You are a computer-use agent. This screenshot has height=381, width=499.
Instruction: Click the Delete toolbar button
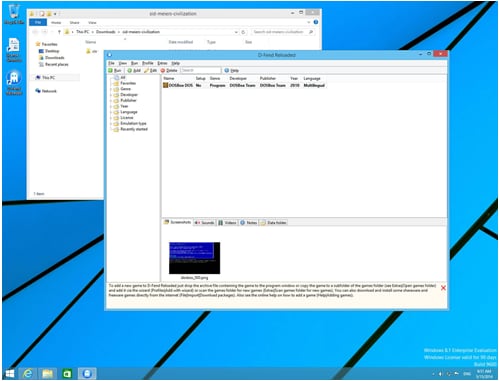[x=169, y=71]
